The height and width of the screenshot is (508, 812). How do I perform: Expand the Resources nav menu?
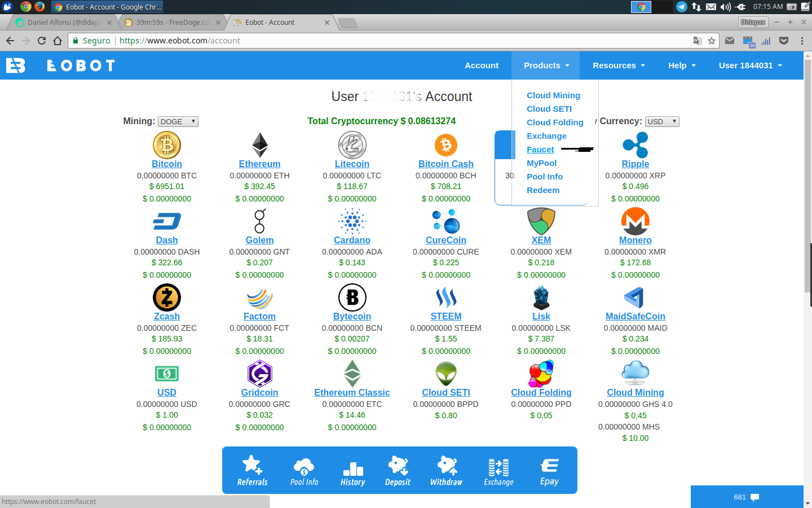pyautogui.click(x=619, y=65)
